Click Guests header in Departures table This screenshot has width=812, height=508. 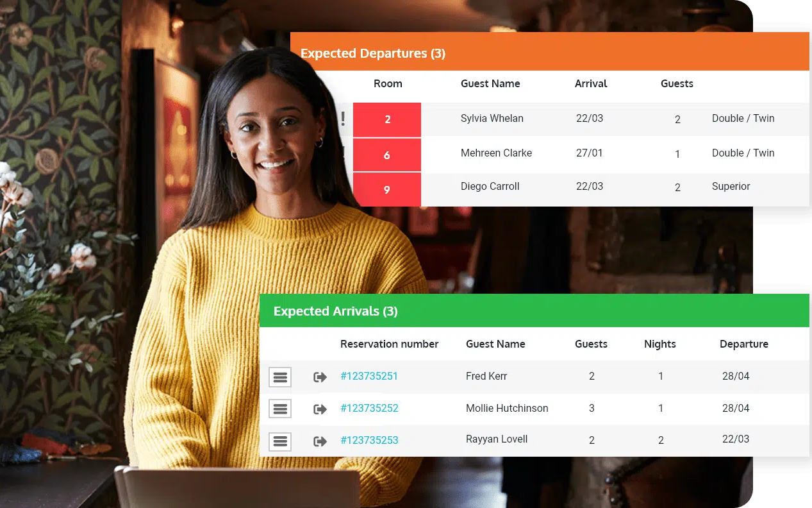pos(677,83)
